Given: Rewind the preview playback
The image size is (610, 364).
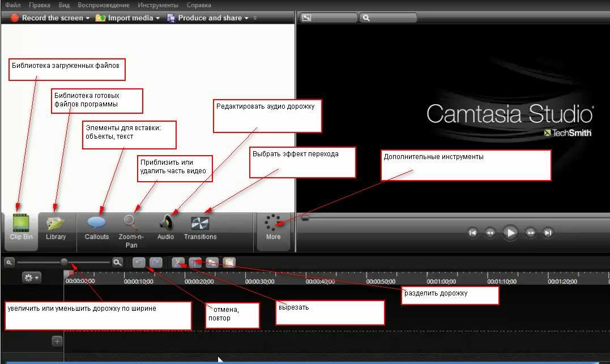Looking at the screenshot, I should point(490,233).
